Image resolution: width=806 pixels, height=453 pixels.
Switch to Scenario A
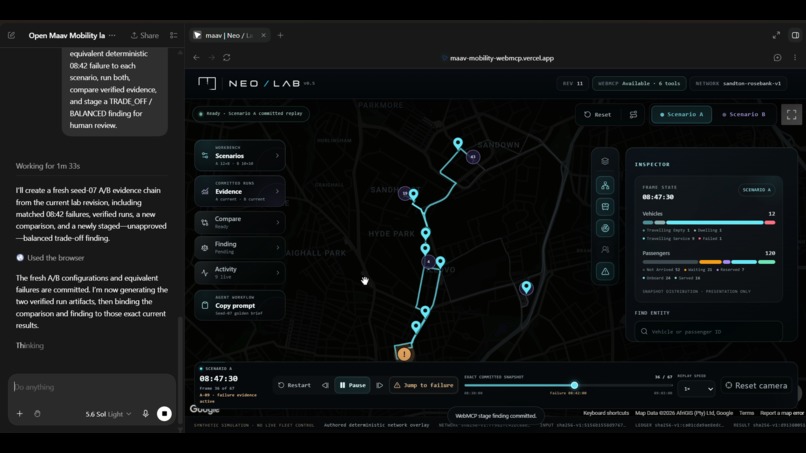pos(682,115)
